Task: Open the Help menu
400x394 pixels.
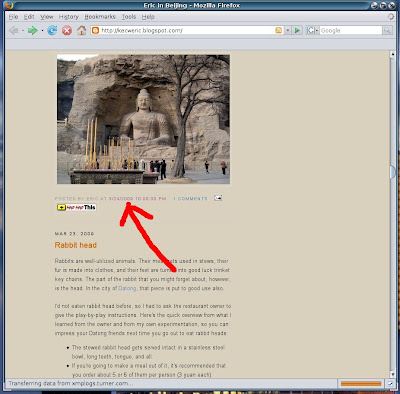Action: pos(148,17)
